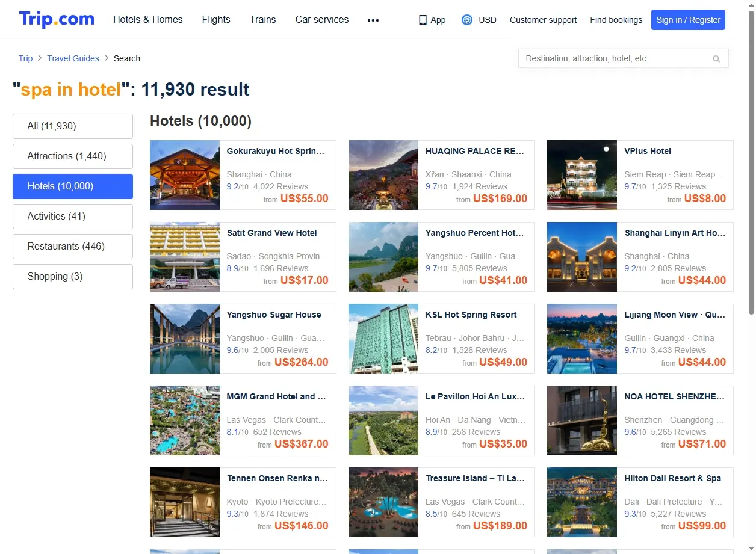Click MGM Grand Hotel title
The image size is (756, 554).
click(276, 397)
